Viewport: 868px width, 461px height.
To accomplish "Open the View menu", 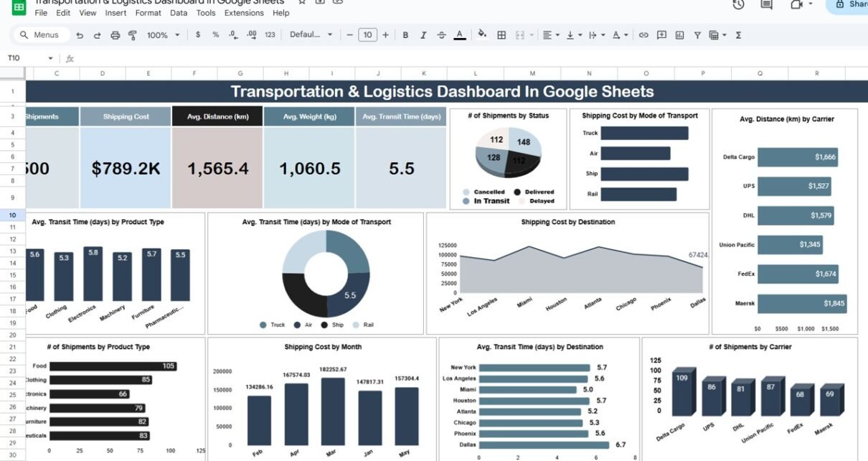I will click(88, 13).
